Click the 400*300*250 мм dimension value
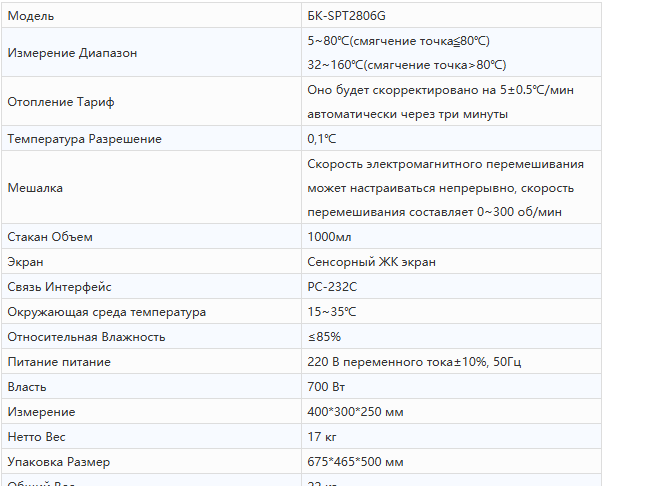The height and width of the screenshot is (486, 645). tap(355, 412)
